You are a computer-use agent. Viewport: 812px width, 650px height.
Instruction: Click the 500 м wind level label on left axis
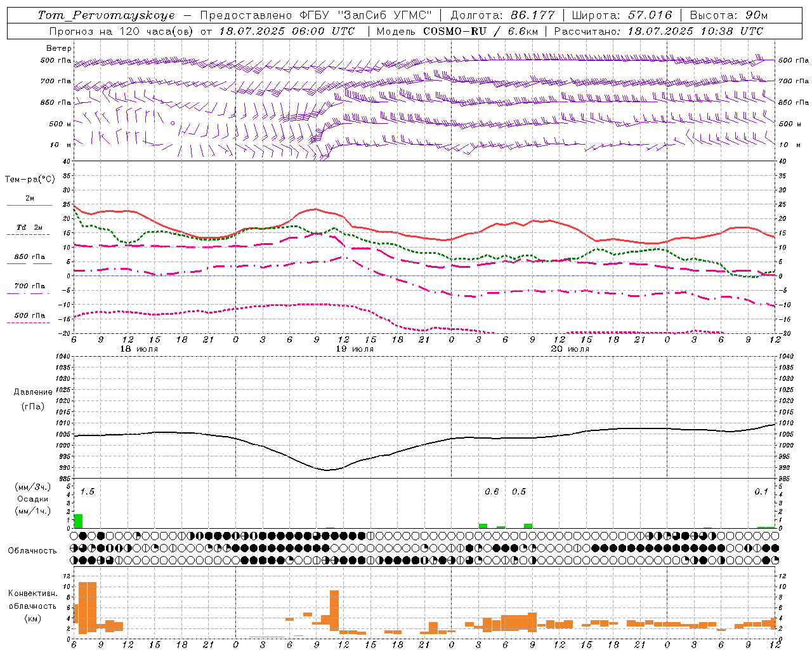(60, 124)
